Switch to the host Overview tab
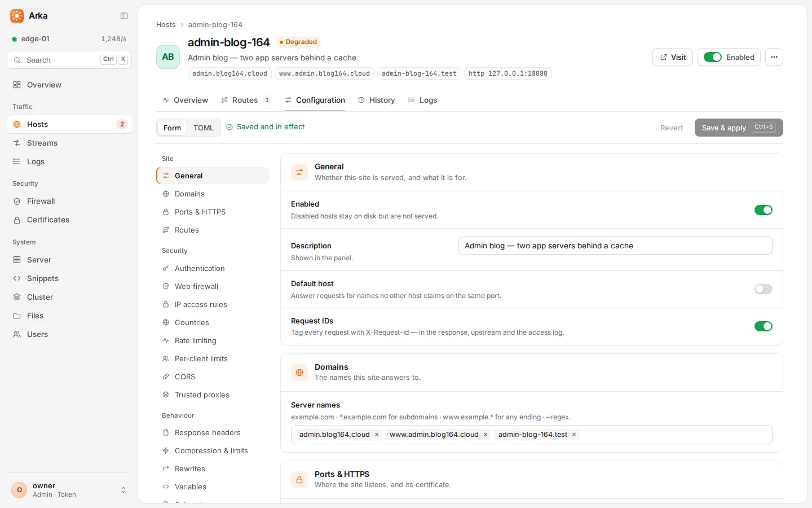This screenshot has height=508, width=812. [x=185, y=100]
